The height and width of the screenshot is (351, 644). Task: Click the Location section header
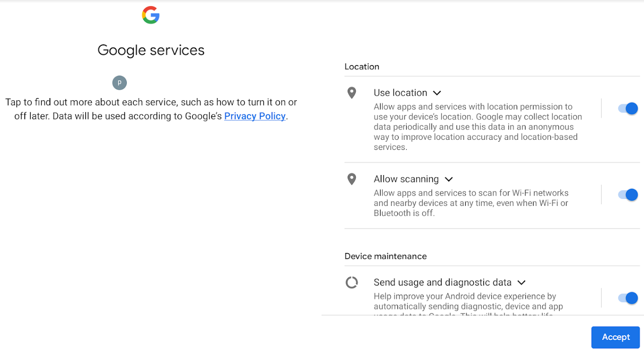click(x=362, y=67)
